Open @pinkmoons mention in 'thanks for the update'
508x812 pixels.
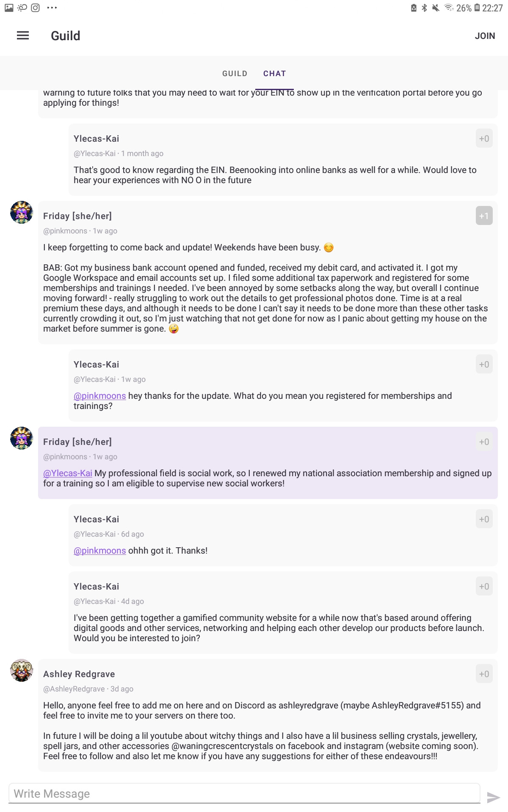[100, 396]
